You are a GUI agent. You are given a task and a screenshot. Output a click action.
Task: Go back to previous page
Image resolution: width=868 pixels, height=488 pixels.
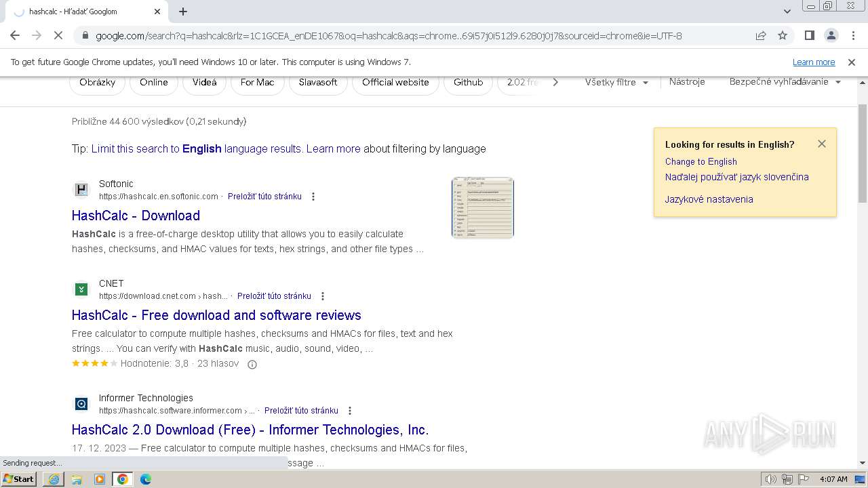[15, 35]
